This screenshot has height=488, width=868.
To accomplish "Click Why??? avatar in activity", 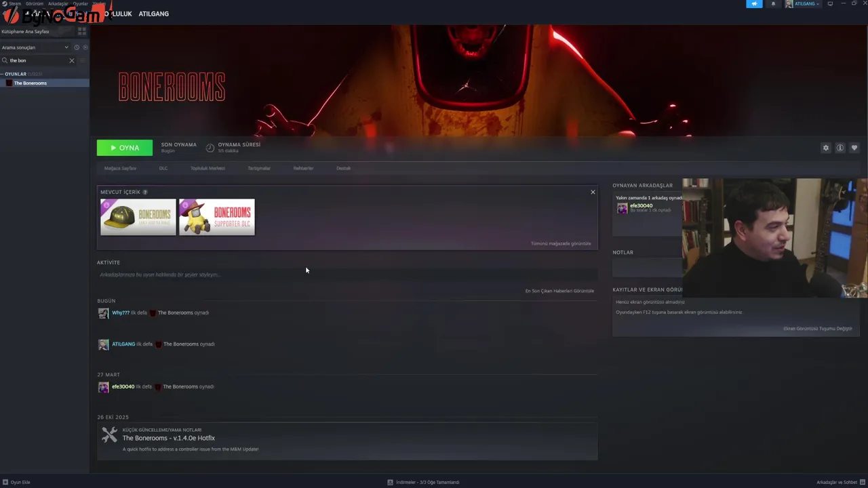I will click(103, 313).
